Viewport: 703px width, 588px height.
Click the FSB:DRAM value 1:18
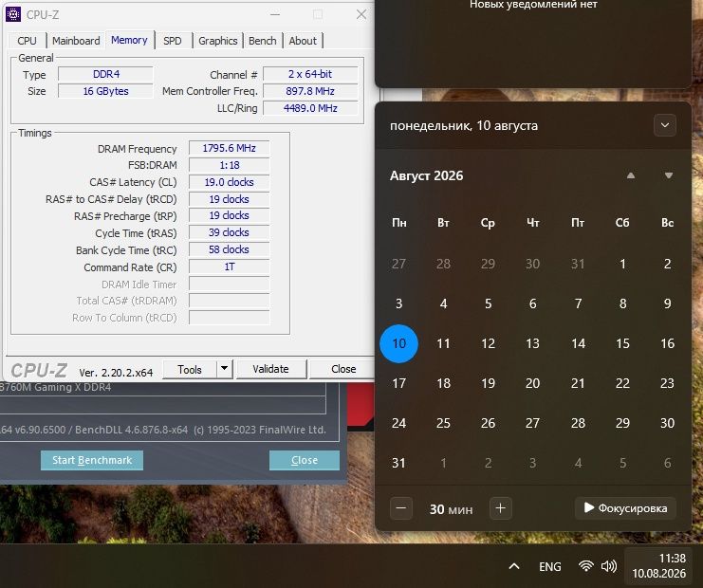[229, 165]
